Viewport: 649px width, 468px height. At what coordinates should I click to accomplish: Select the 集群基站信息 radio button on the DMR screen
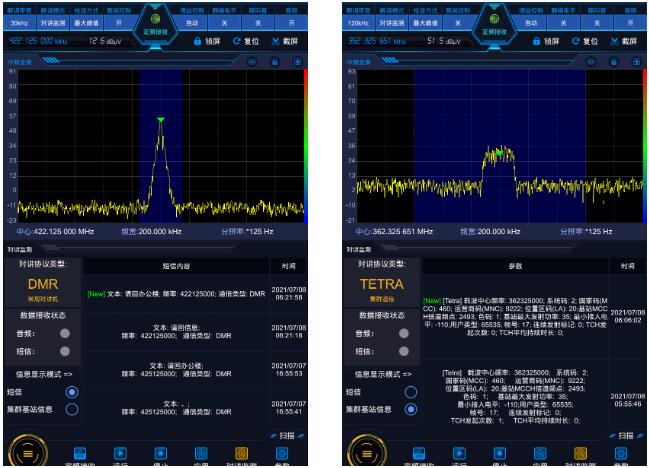(x=71, y=409)
